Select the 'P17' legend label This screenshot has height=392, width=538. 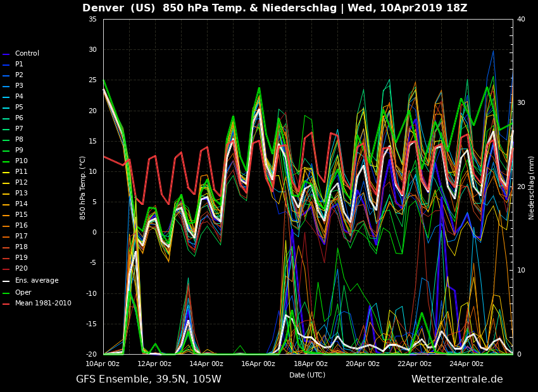click(x=22, y=236)
